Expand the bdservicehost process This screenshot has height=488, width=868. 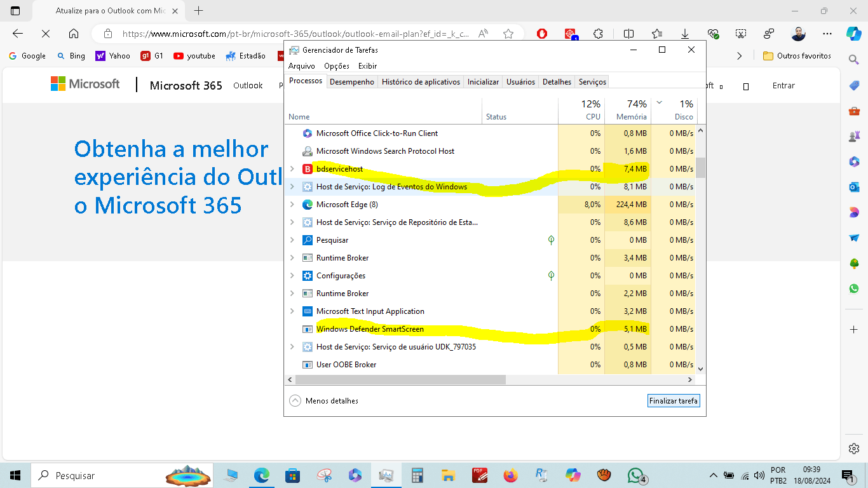(292, 169)
